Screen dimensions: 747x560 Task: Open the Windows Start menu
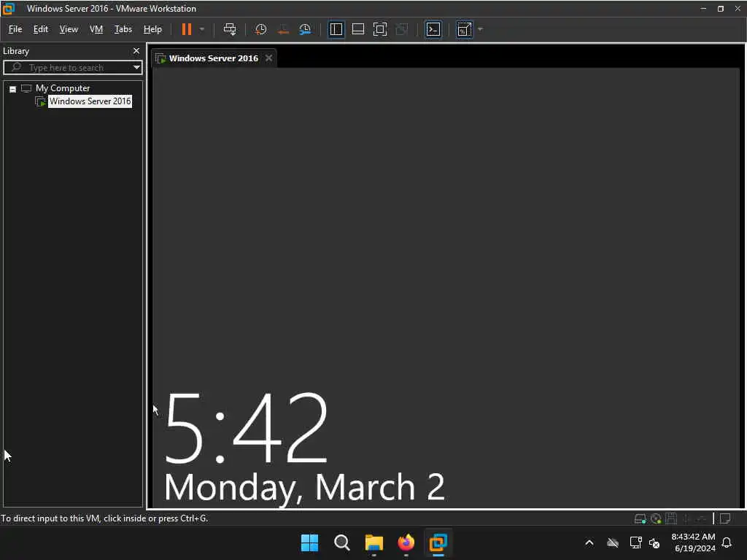click(x=309, y=542)
